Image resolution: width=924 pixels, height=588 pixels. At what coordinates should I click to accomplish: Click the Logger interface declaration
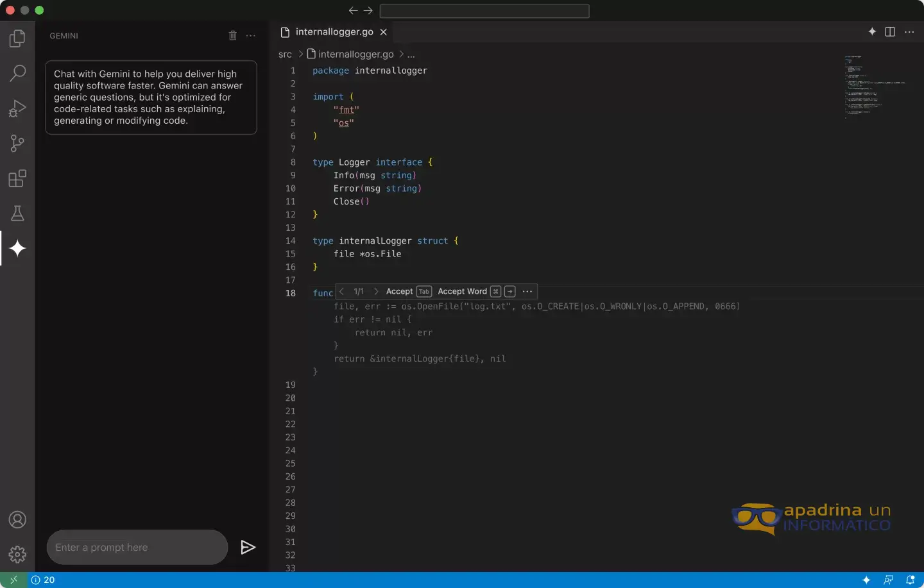pyautogui.click(x=373, y=162)
